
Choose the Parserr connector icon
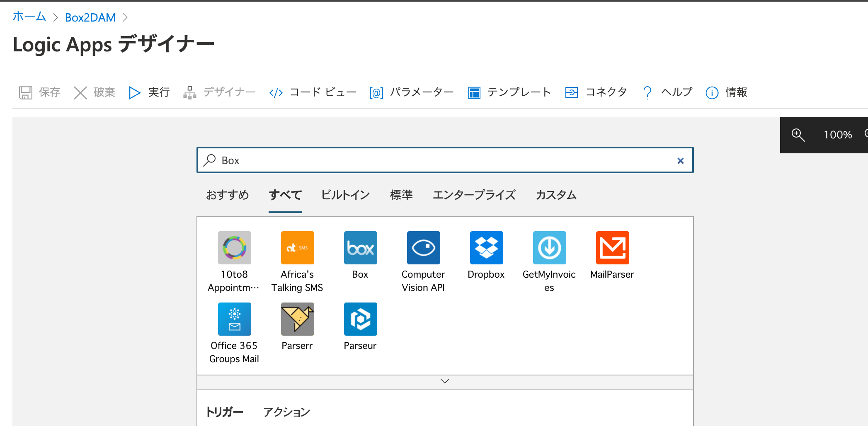pyautogui.click(x=297, y=319)
